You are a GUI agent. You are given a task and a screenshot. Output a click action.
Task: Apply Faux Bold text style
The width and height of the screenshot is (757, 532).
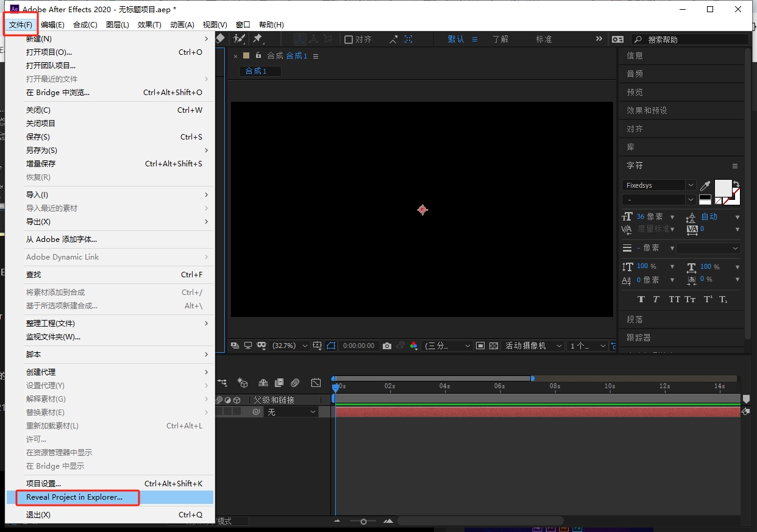[641, 299]
